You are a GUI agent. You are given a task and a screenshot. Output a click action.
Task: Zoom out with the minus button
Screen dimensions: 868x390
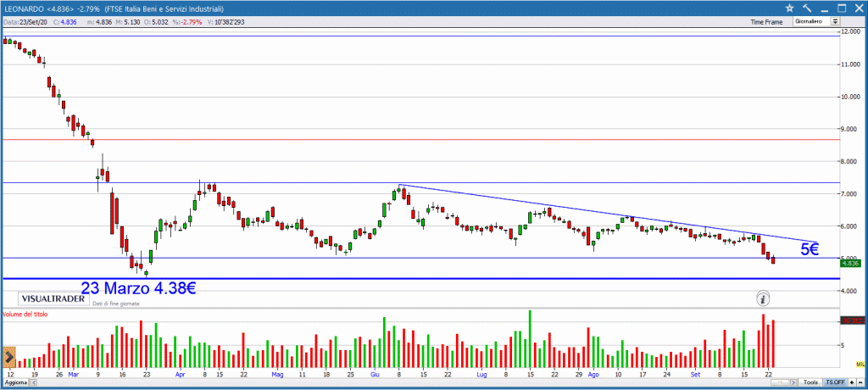tap(860, 382)
